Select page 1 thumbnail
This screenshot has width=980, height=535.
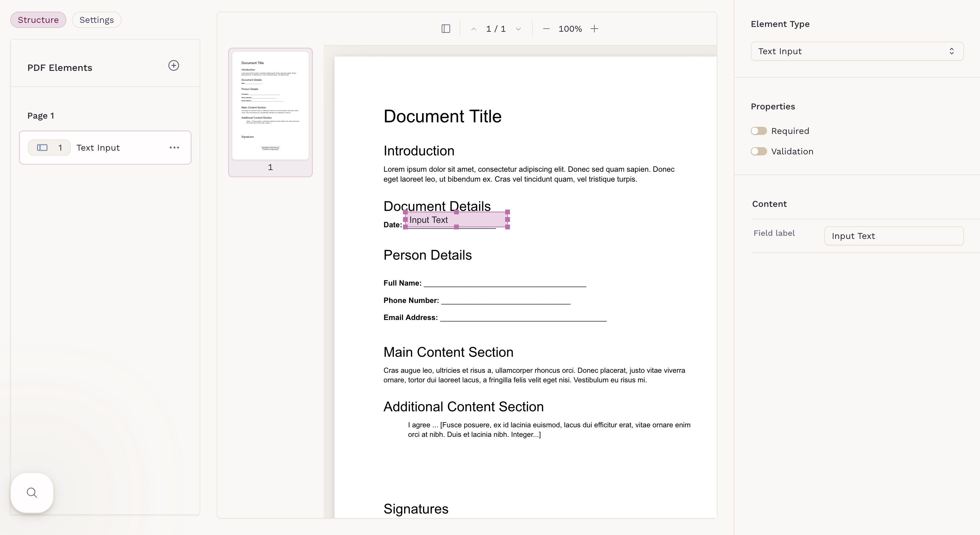click(x=270, y=107)
